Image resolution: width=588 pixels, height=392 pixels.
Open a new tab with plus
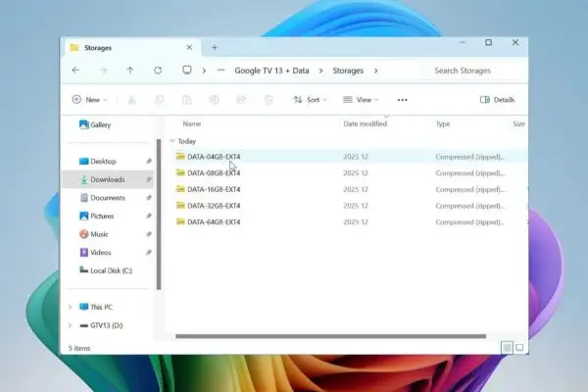215,48
